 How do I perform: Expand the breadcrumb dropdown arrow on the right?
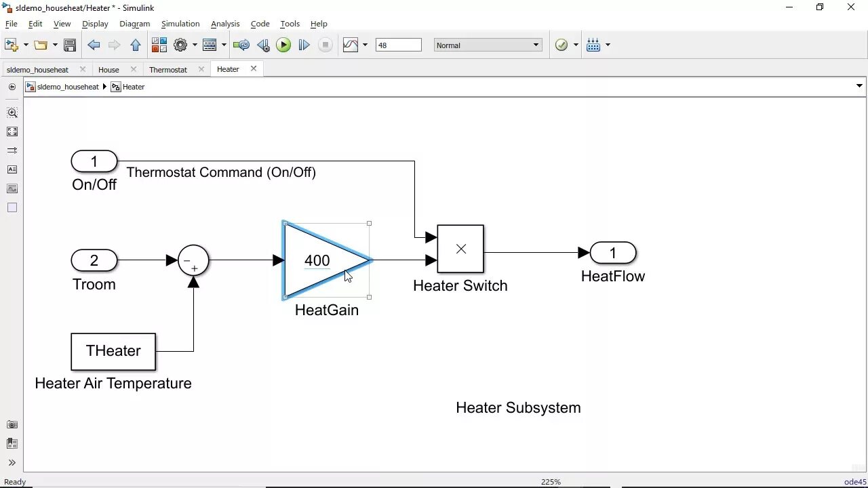(x=859, y=86)
